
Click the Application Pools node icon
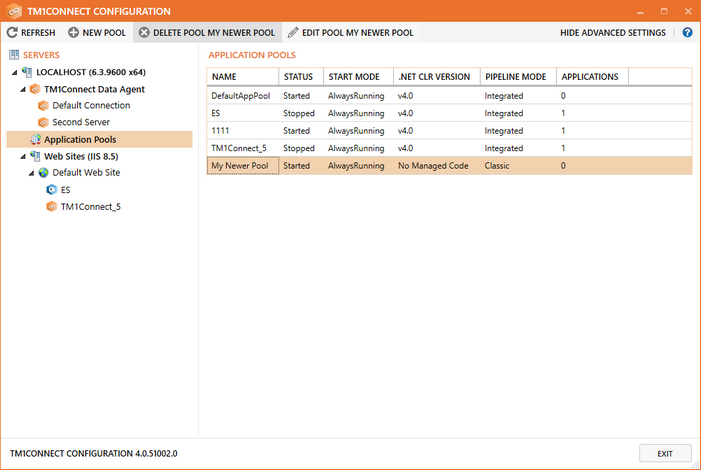[x=35, y=140]
